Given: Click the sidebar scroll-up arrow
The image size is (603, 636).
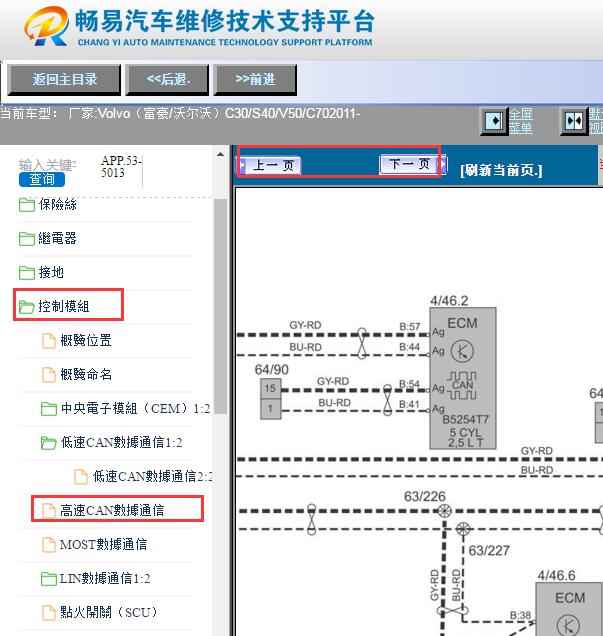Looking at the screenshot, I should pos(220,155).
